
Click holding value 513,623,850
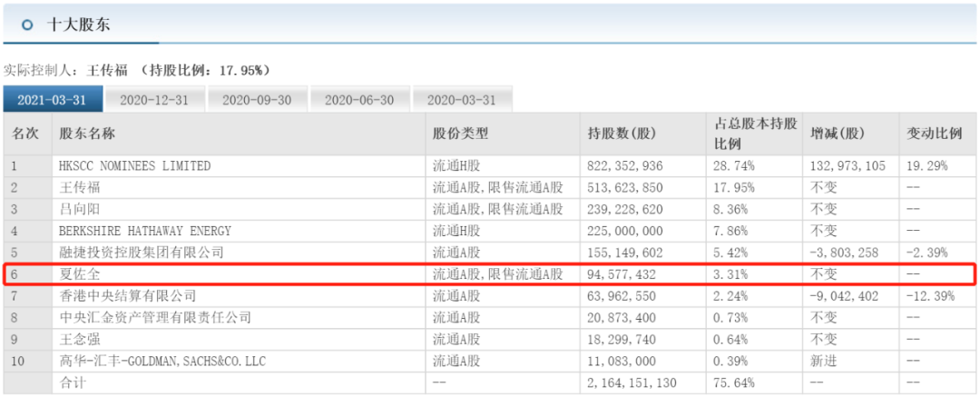(625, 187)
